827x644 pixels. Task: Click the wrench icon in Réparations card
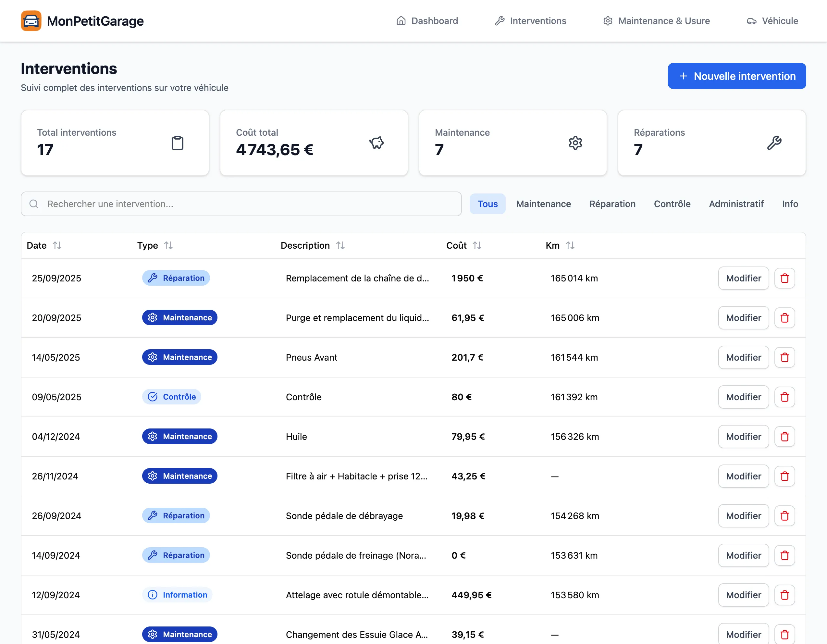[x=774, y=143]
